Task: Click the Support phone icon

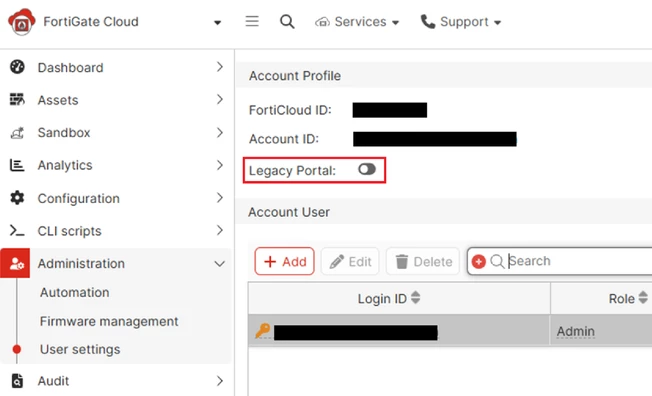Action: click(427, 21)
